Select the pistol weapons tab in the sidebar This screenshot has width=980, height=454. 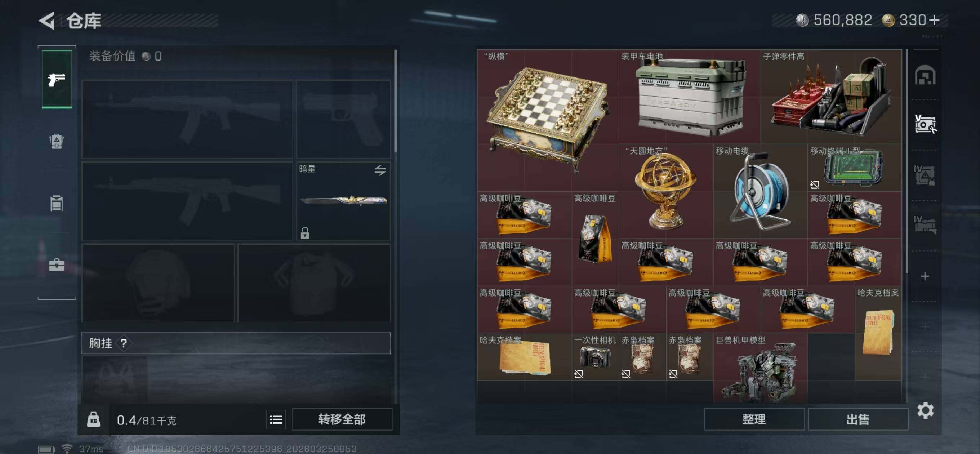tap(57, 79)
